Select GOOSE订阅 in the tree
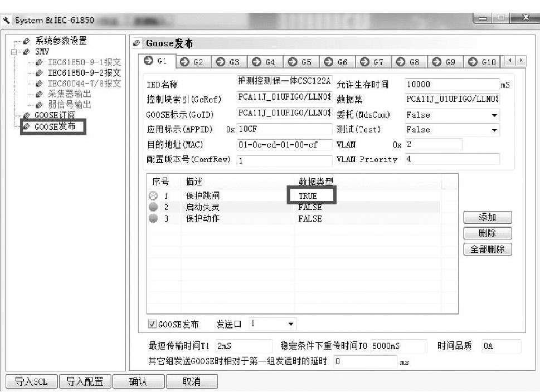Image resolution: width=540 pixels, height=392 pixels. click(55, 115)
